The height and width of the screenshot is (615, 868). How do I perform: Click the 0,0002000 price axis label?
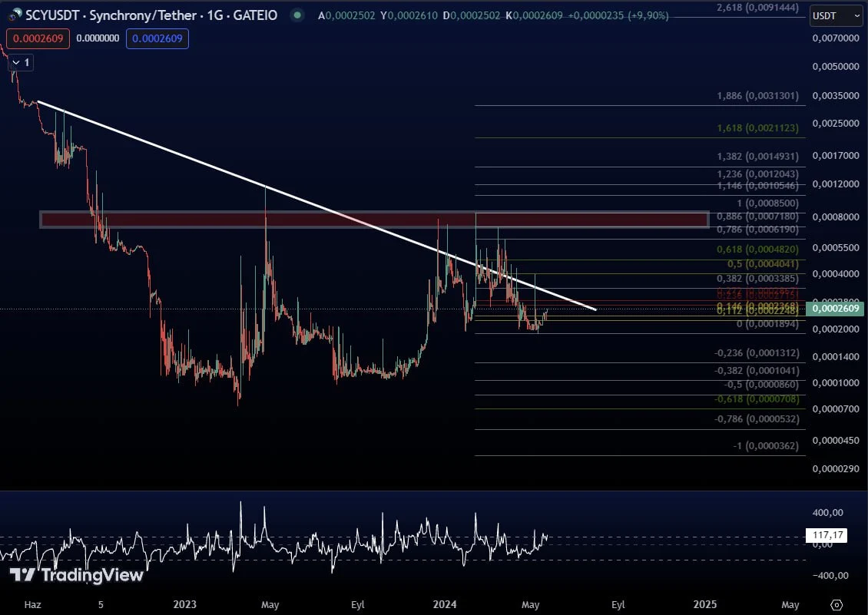(x=836, y=329)
